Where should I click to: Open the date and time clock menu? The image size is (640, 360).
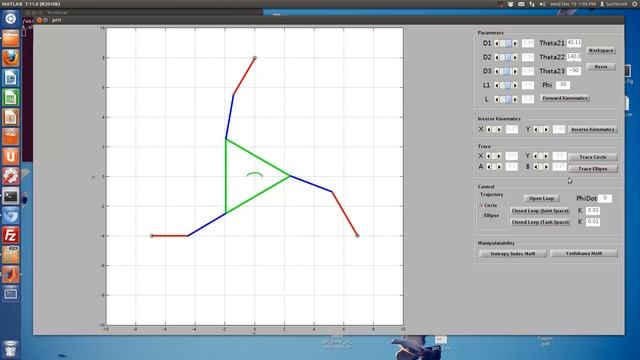pyautogui.click(x=573, y=4)
